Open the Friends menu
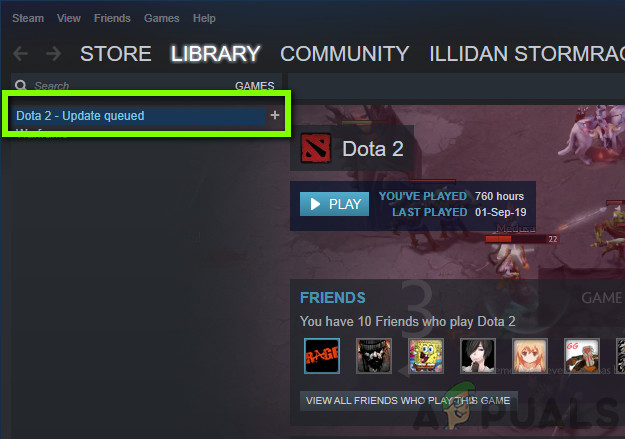625x439 pixels. [112, 18]
